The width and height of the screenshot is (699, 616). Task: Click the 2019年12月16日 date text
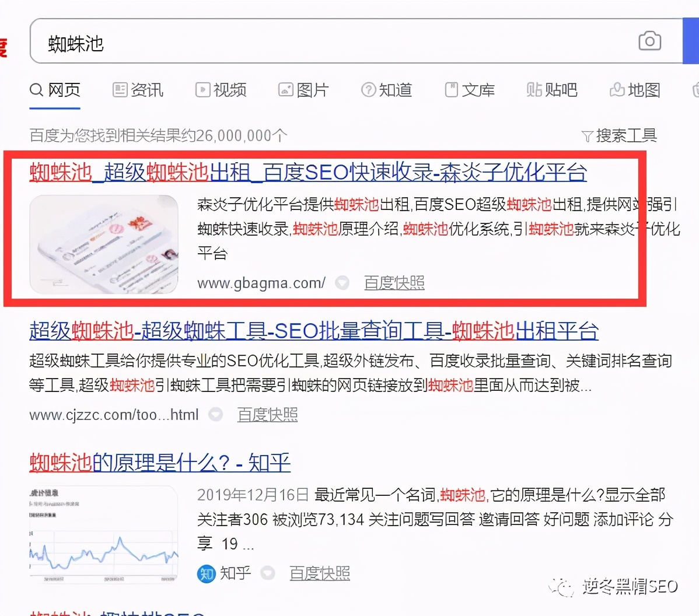[253, 495]
